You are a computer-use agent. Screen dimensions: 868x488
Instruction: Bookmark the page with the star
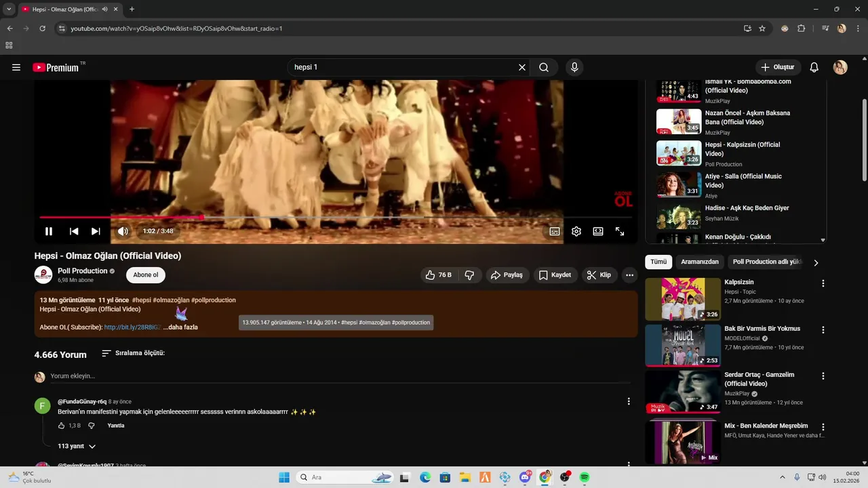pos(762,28)
